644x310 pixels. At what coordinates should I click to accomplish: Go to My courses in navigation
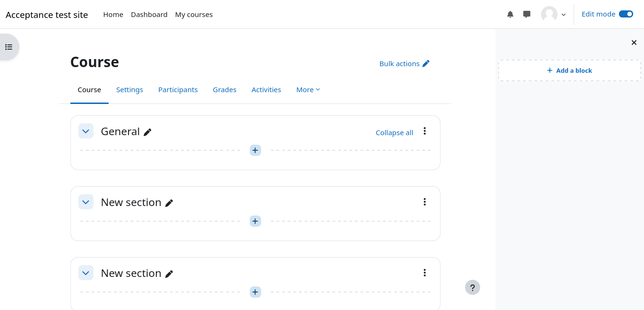[194, 15]
